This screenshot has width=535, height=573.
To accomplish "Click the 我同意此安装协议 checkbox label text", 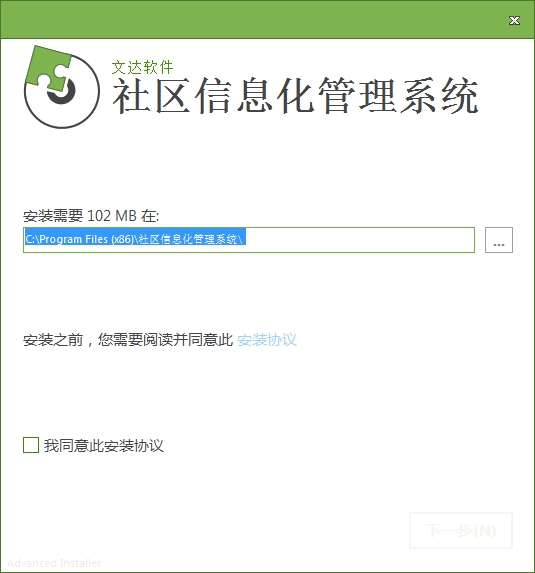I will click(104, 445).
